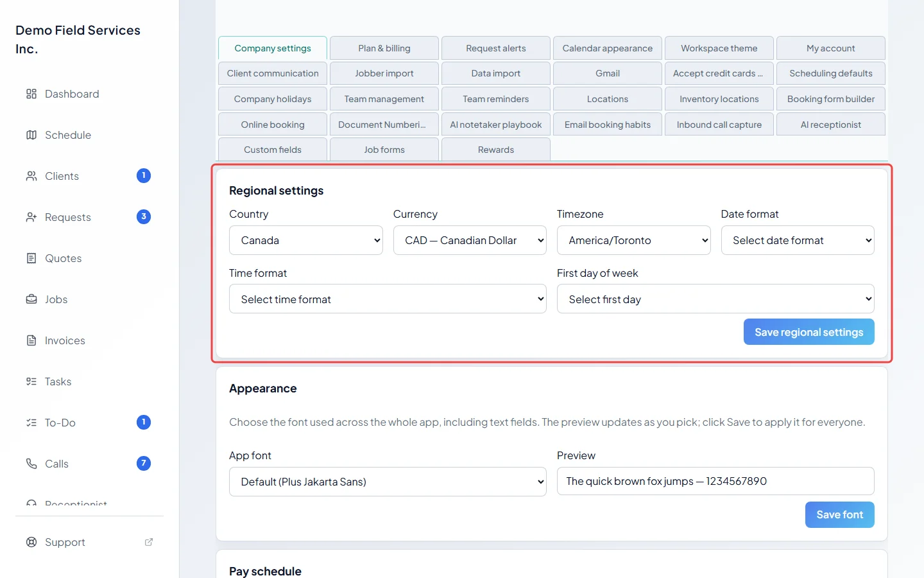
Task: Click the Requests badge showing 3
Action: [144, 216]
